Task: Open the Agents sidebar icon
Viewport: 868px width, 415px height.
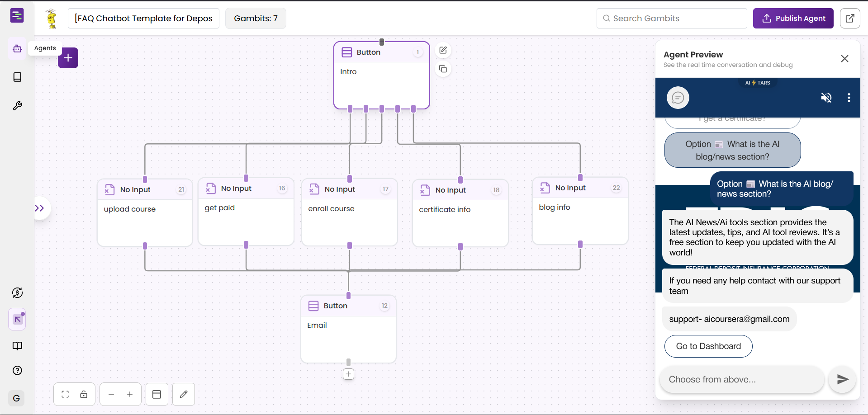Action: pyautogui.click(x=17, y=48)
